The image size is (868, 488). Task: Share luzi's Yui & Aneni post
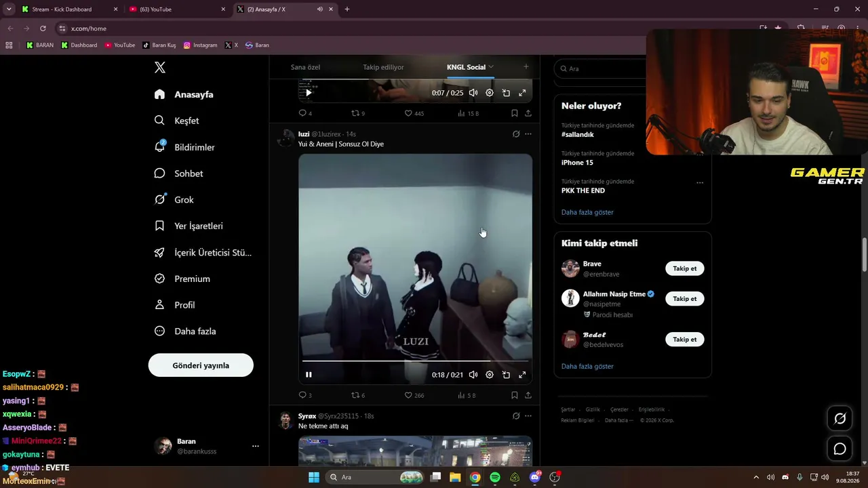[x=528, y=395]
